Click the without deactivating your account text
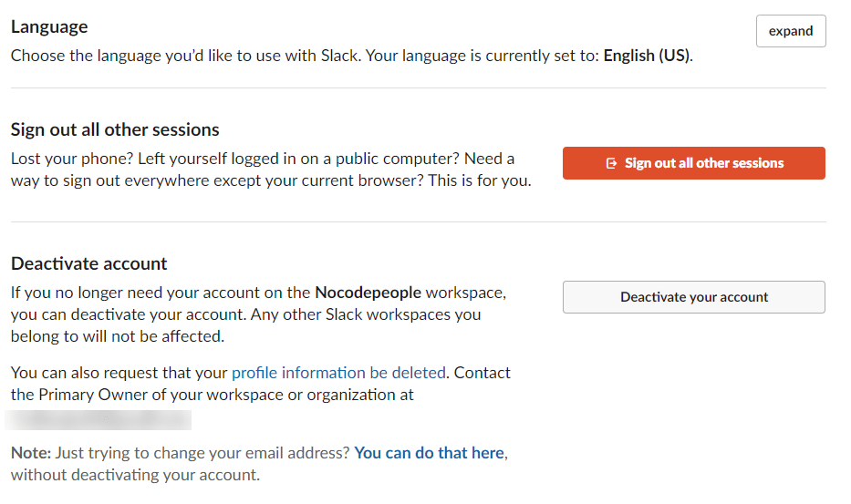 click(135, 475)
